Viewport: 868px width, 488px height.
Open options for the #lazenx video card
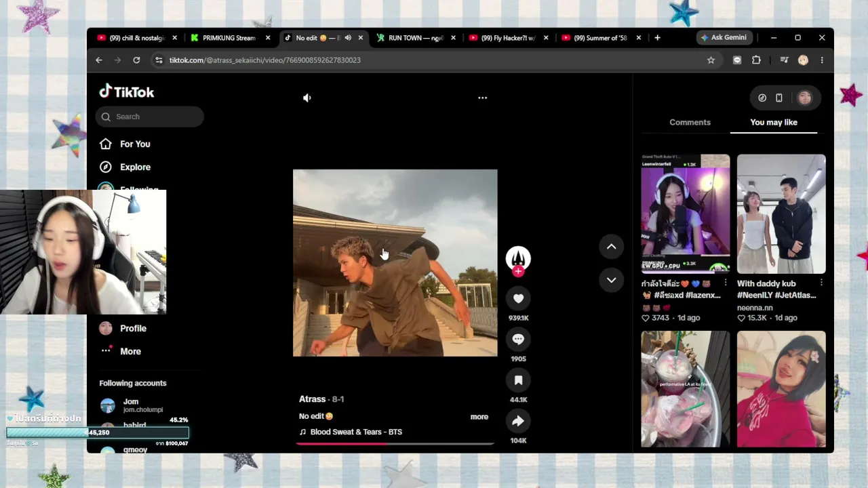coord(726,283)
